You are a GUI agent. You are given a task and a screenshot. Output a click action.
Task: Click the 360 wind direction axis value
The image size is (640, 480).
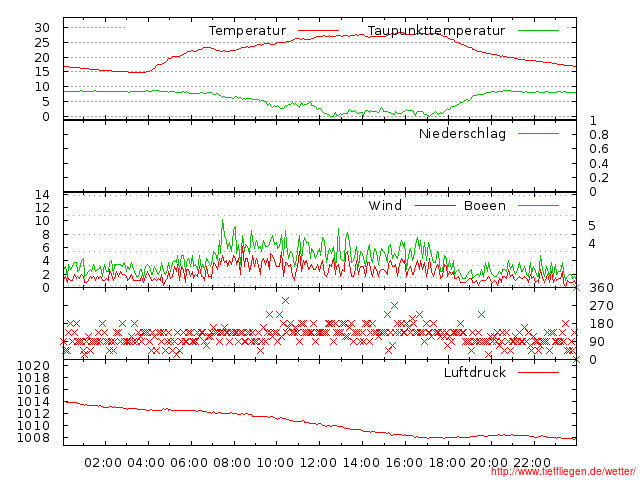[x=601, y=288]
